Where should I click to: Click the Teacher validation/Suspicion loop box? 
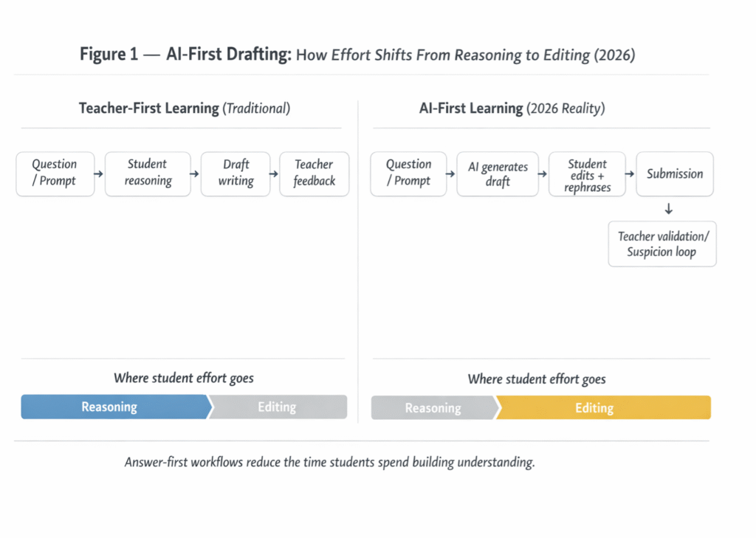[x=661, y=244]
